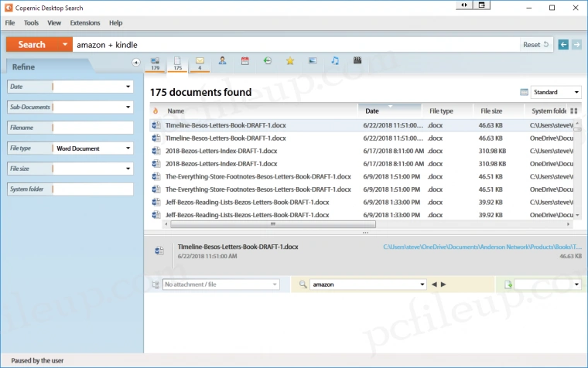Select Jeff-Bezos-Reading-Lists row with C:\Users folder

click(x=362, y=203)
